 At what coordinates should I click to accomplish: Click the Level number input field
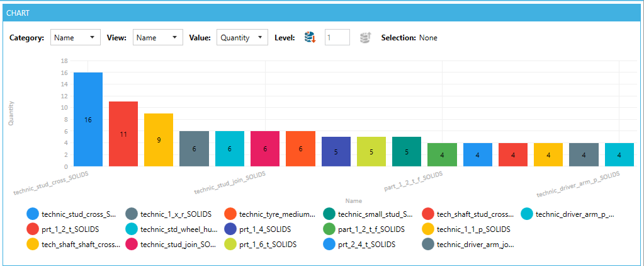(337, 38)
